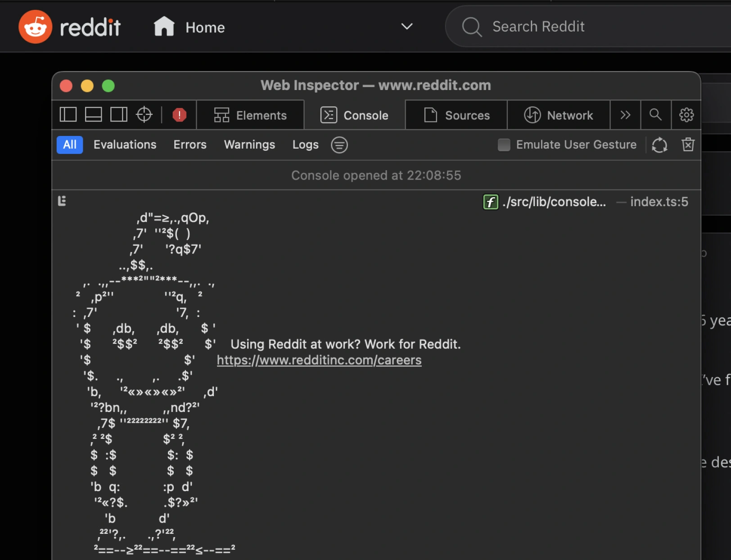The image size is (731, 560).
Task: Select the All console filter
Action: [x=70, y=145]
